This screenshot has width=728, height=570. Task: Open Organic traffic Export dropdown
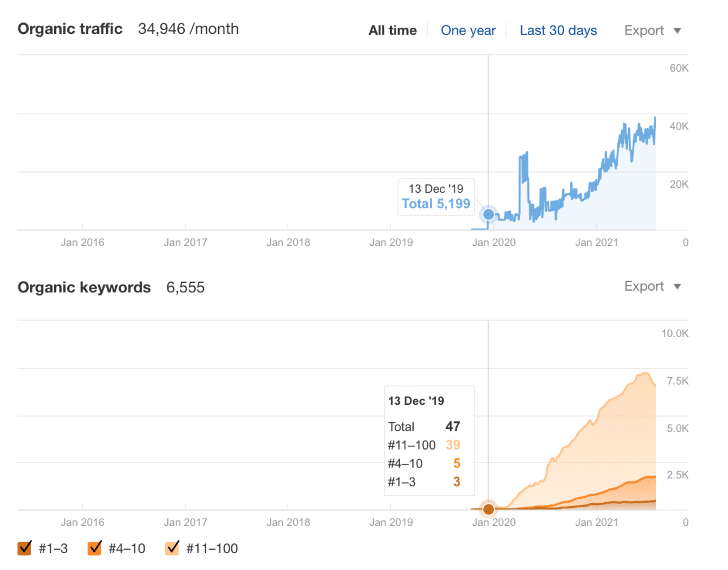click(x=653, y=31)
